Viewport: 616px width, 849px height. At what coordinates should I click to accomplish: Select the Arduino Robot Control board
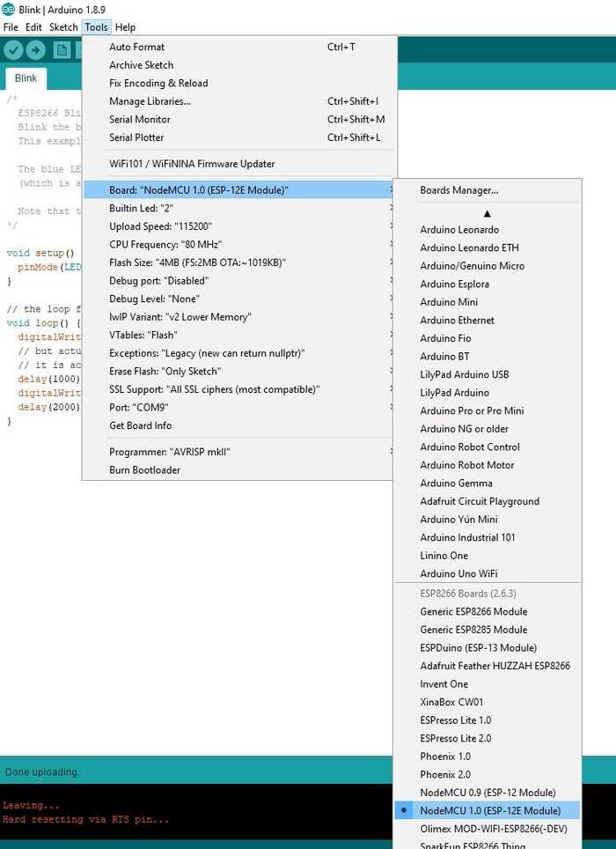point(488,447)
